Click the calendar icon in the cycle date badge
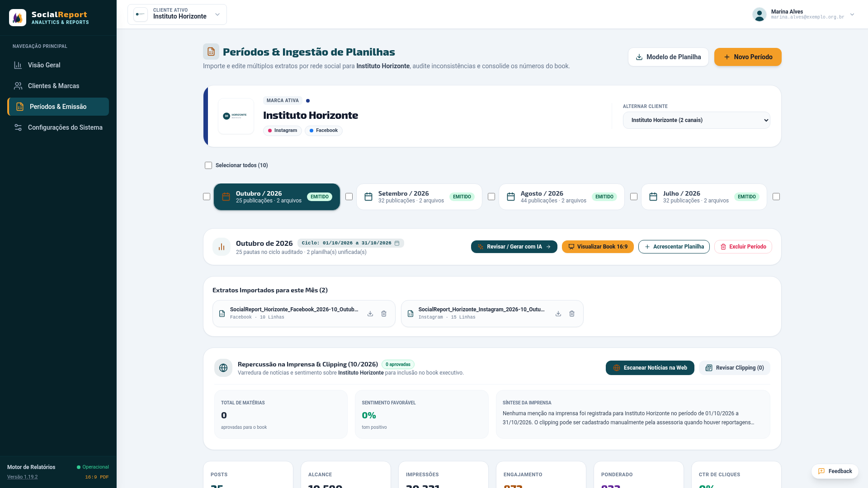Screen dimensions: 868x488 point(397,243)
